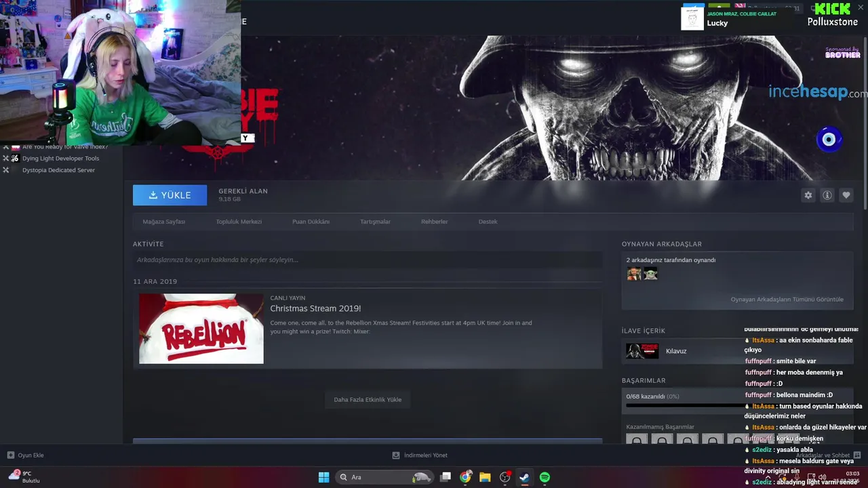Image resolution: width=868 pixels, height=488 pixels.
Task: Open Windows Start menu
Action: pyautogui.click(x=323, y=477)
